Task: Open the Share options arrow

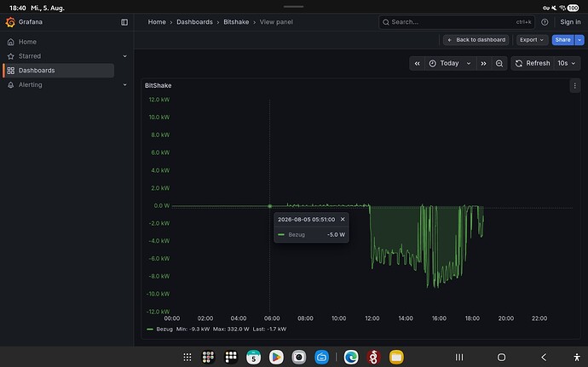Action: click(579, 40)
